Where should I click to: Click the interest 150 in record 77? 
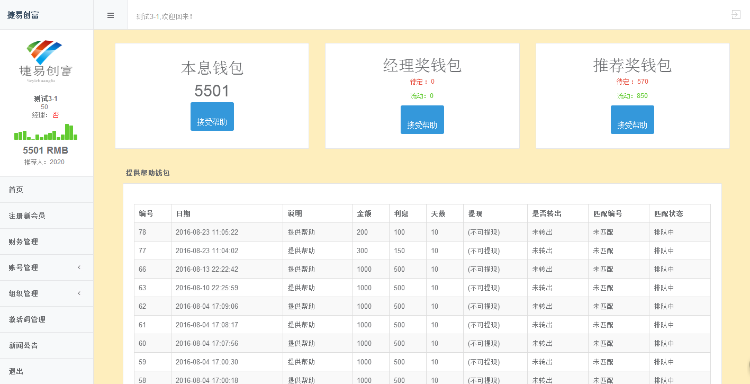399,251
